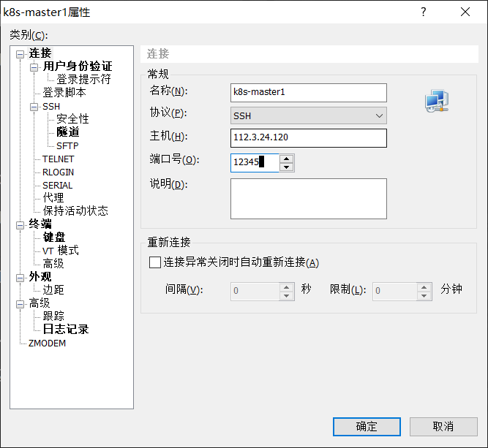The width and height of the screenshot is (488, 448).
Task: Select RLOGIN tree item
Action: coord(59,172)
